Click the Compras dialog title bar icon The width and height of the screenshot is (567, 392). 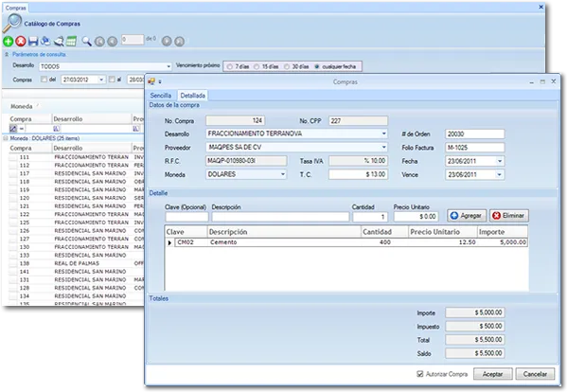coord(151,81)
